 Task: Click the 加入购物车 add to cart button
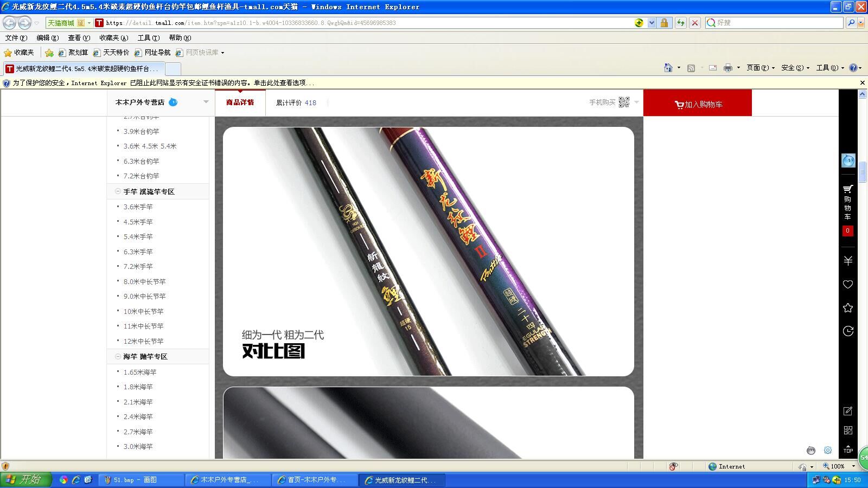tap(698, 104)
